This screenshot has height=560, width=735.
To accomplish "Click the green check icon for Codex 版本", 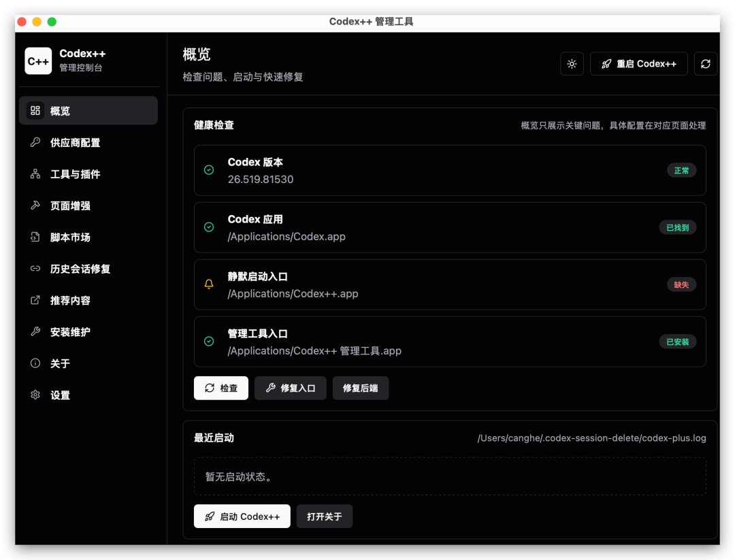I will coord(209,170).
